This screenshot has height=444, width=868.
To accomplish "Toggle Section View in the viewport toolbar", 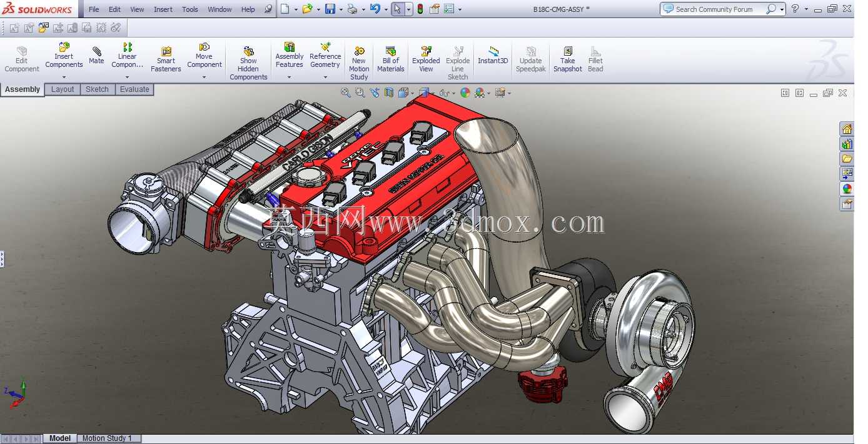I will point(389,93).
